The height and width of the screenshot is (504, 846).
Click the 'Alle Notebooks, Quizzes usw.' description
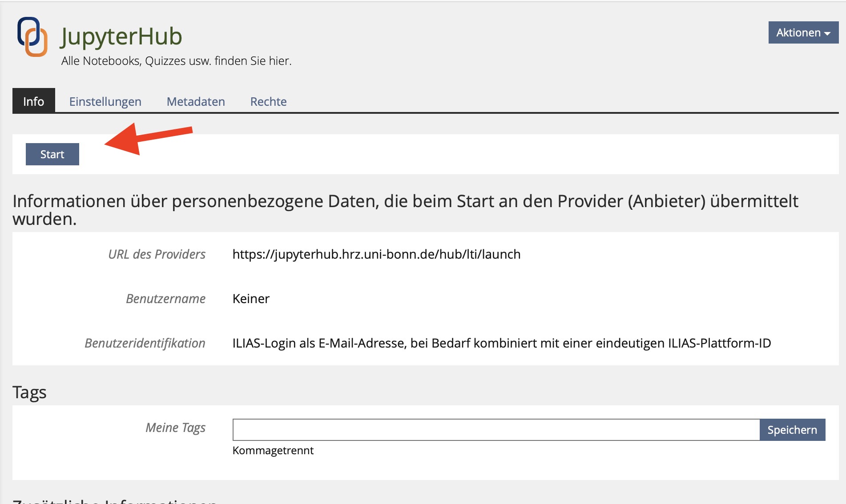[x=177, y=61]
